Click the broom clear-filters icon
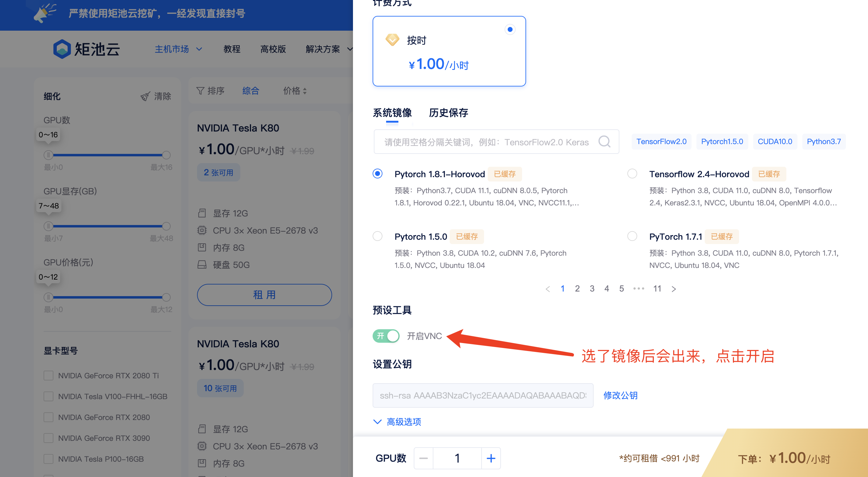 145,96
